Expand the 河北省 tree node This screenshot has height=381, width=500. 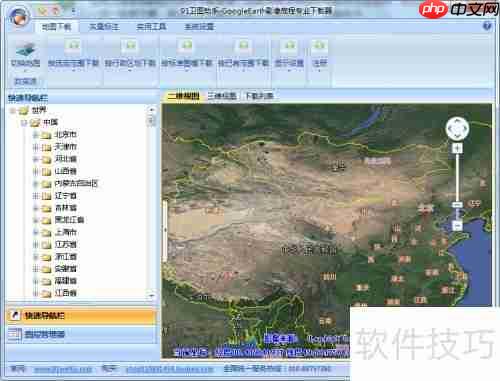[x=36, y=159]
